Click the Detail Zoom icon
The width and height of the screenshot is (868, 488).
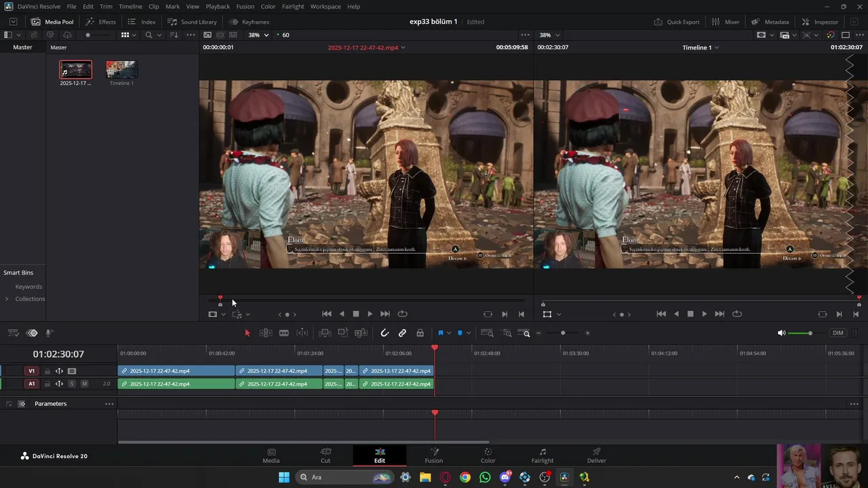tap(507, 333)
